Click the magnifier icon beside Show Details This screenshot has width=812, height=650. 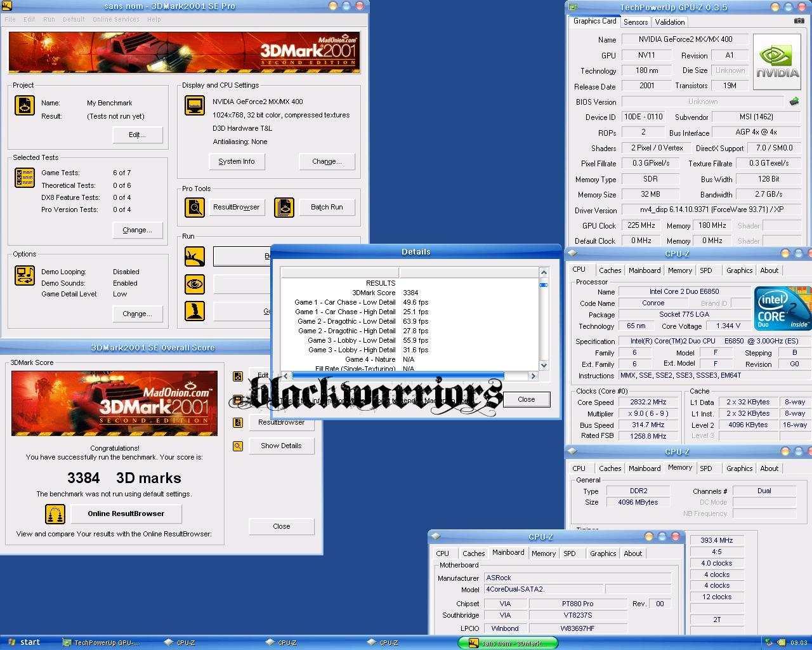click(x=238, y=446)
